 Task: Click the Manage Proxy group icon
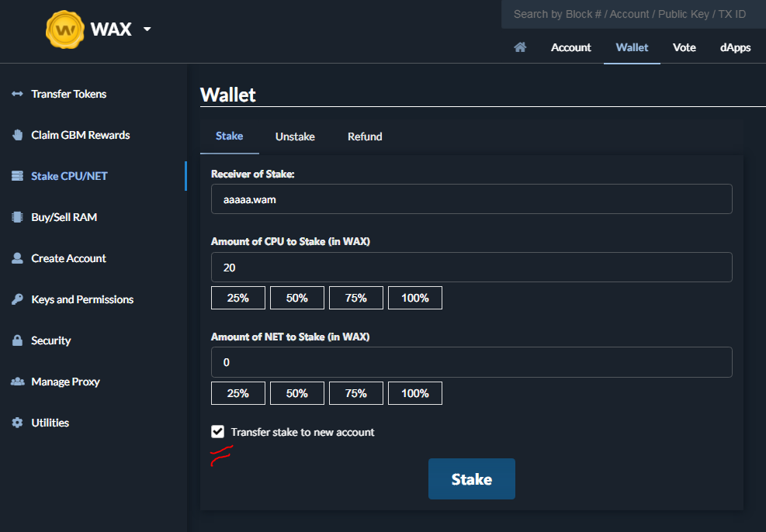pos(18,382)
